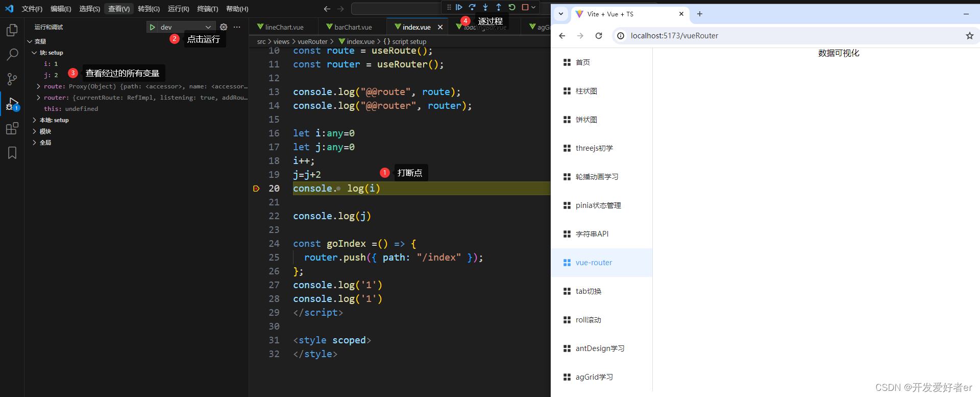
Task: Toggle the breakpoint at line 20
Action: pyautogui.click(x=256, y=189)
